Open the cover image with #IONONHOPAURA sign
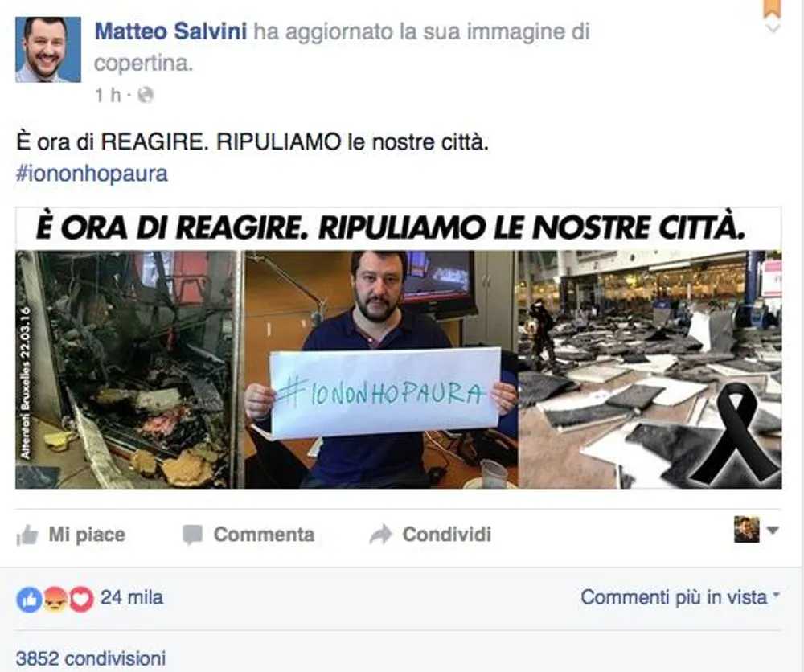 point(399,347)
